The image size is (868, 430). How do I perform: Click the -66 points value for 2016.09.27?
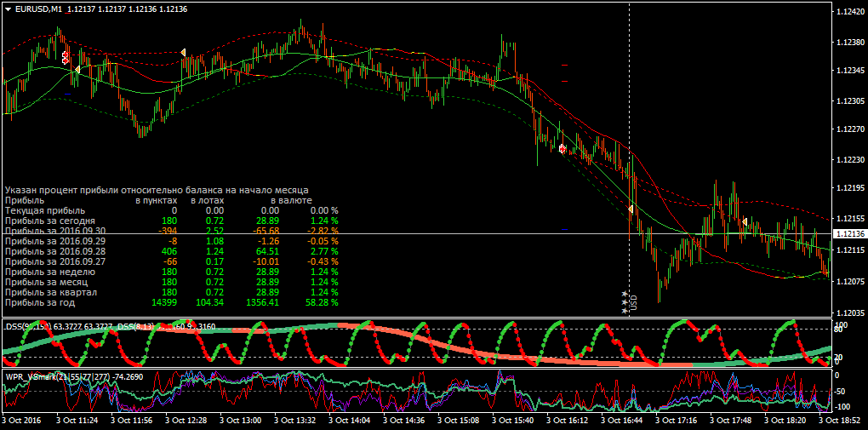coord(170,261)
